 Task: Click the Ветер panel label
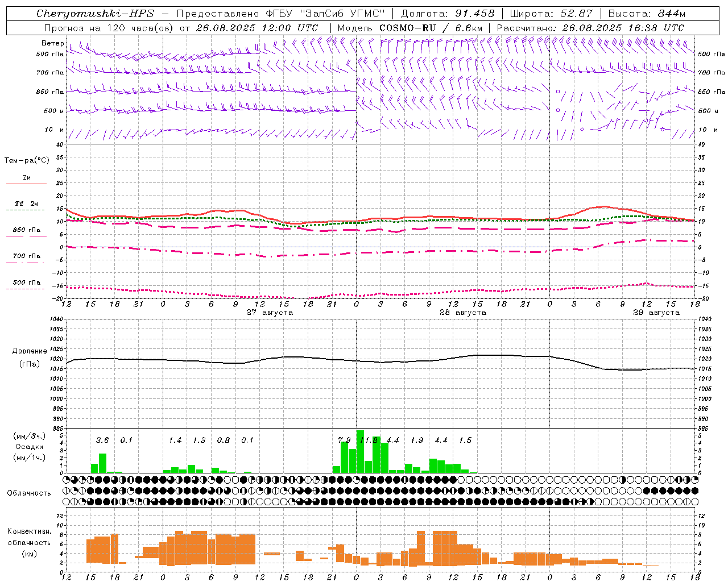(x=52, y=43)
